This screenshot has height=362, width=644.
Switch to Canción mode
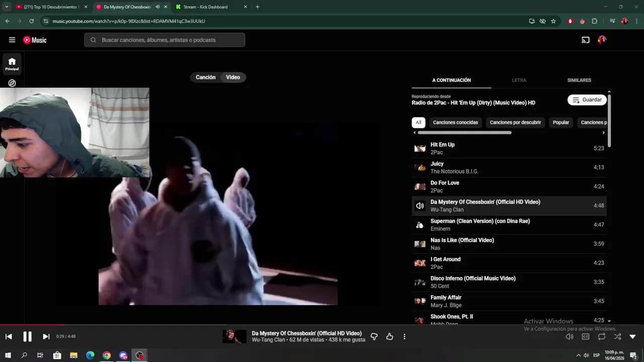pos(205,77)
